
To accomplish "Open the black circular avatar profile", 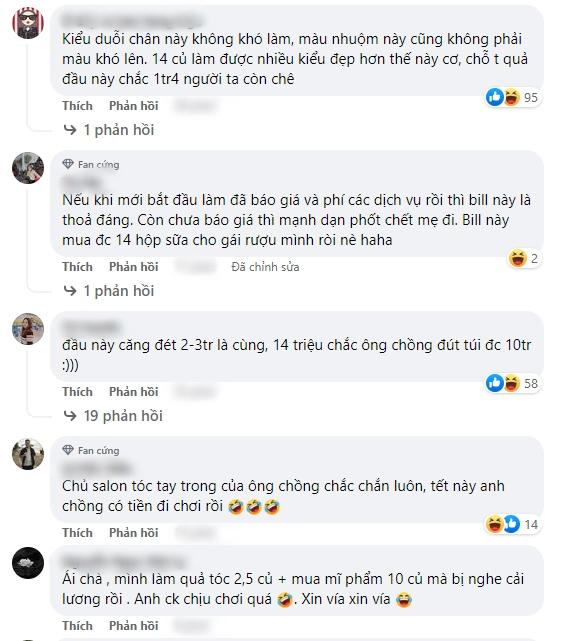I will 28,563.
